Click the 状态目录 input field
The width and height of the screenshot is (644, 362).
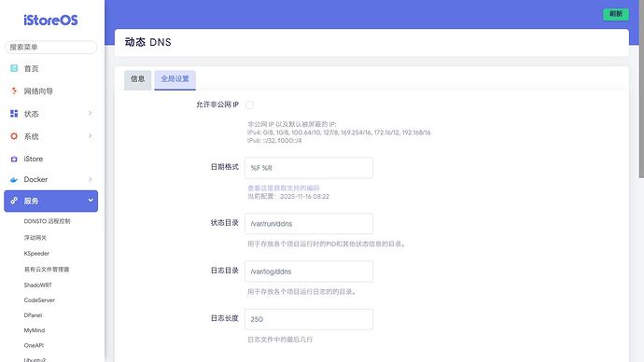tap(309, 224)
